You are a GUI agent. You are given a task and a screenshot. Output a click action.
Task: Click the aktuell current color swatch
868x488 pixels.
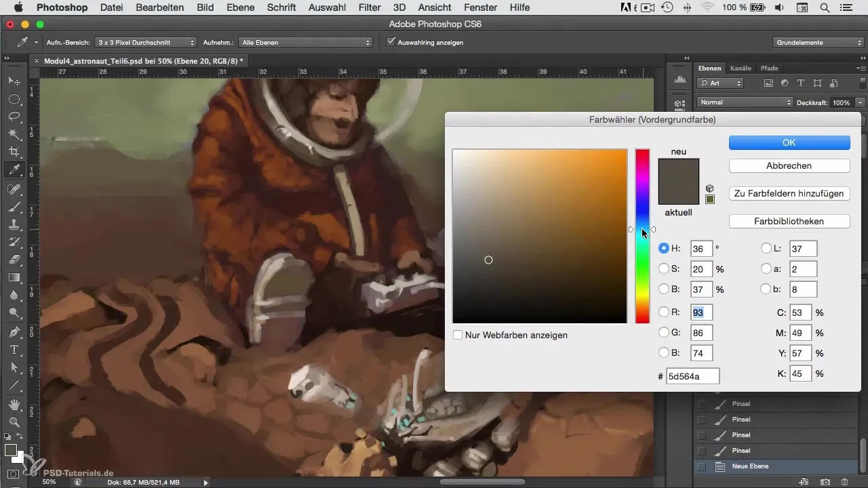tap(679, 194)
